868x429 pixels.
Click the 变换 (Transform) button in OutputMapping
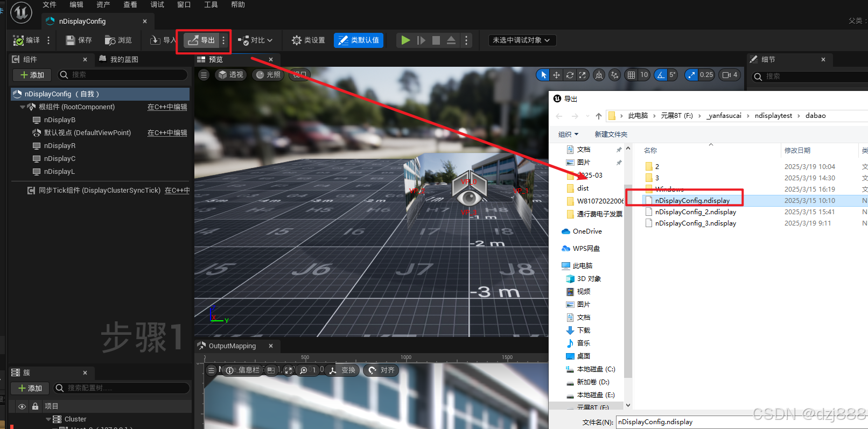342,370
